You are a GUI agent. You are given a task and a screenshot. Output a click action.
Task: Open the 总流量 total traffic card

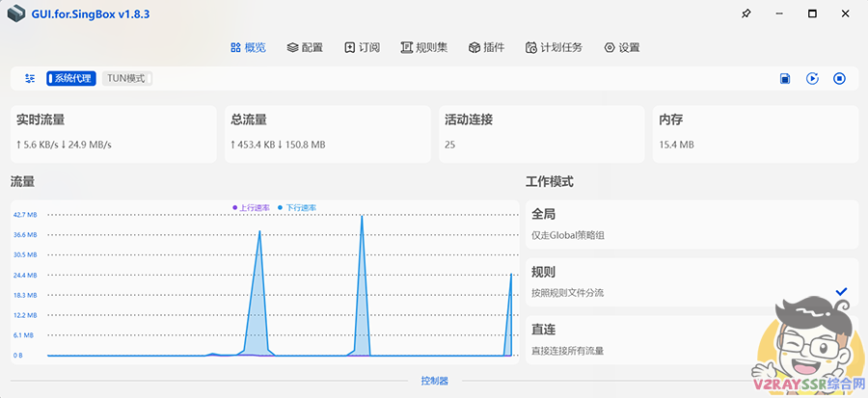coord(328,134)
